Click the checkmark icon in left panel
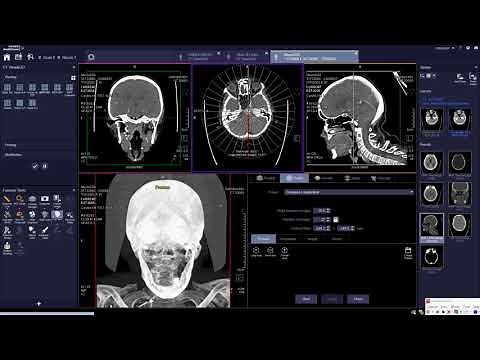 (35, 166)
